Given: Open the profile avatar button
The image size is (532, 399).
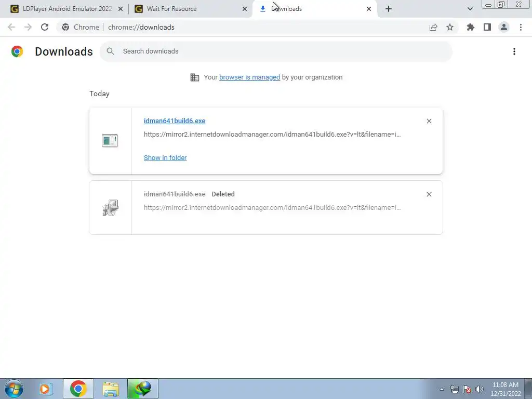Looking at the screenshot, I should (504, 27).
